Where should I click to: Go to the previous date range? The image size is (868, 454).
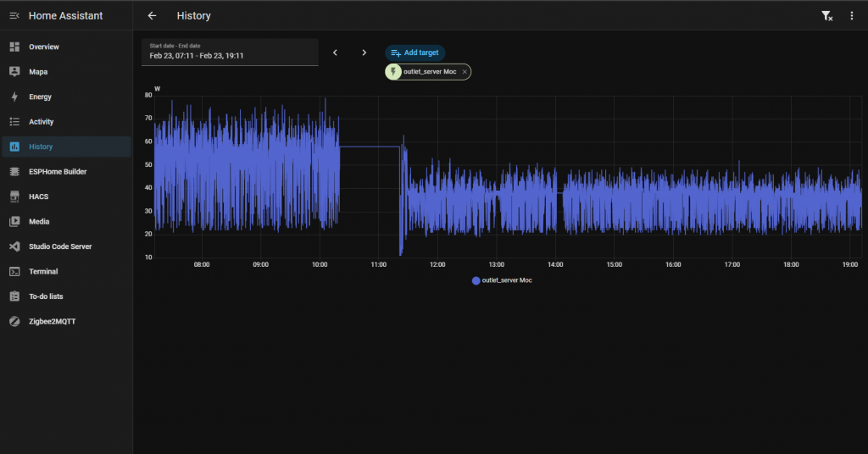[335, 53]
